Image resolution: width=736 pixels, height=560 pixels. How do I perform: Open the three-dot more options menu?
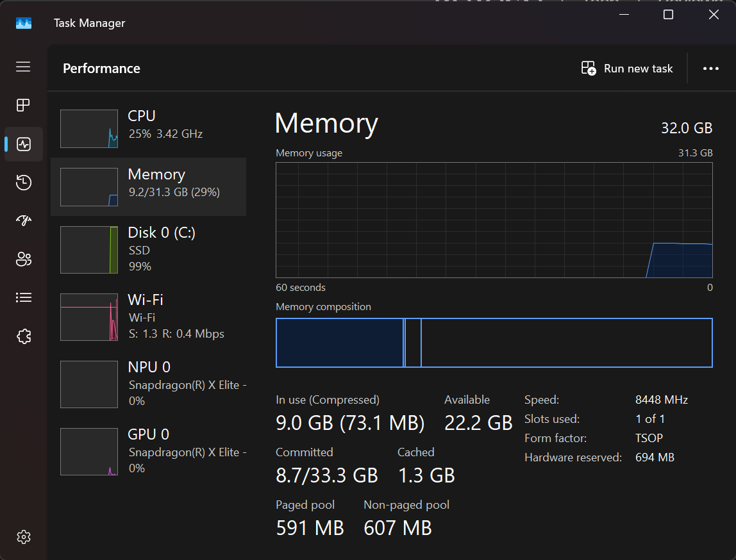coord(710,69)
